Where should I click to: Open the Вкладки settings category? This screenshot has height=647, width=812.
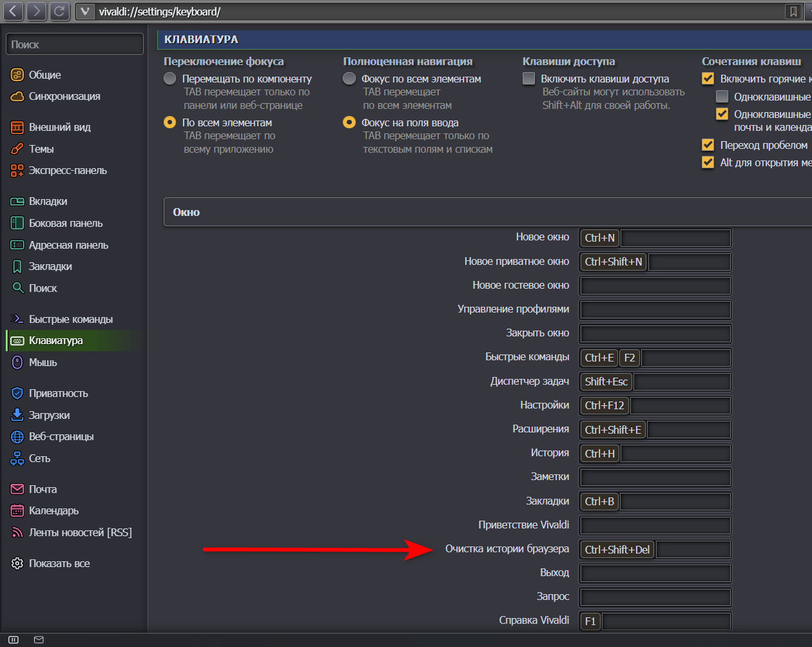click(48, 202)
